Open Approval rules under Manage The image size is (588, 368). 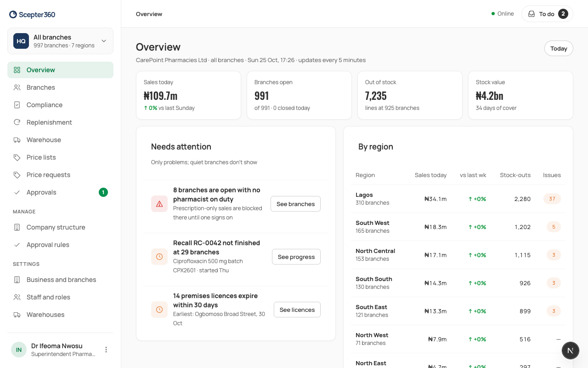click(60, 245)
